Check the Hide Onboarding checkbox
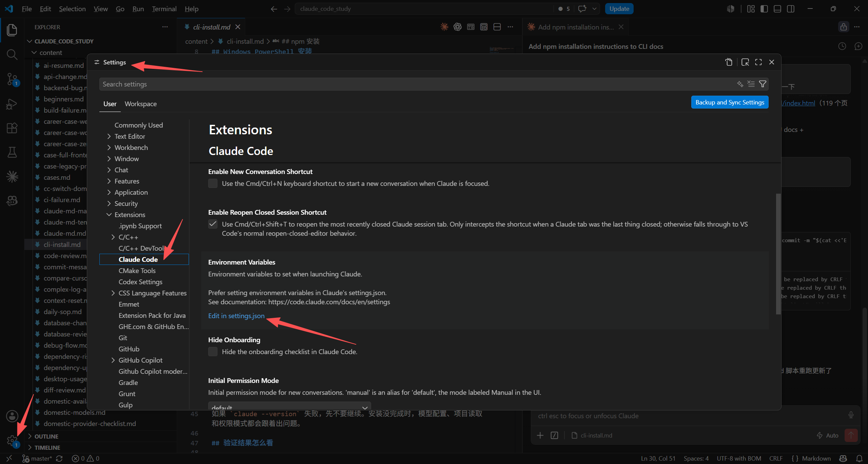Screen dimensions: 868x464 pyautogui.click(x=213, y=351)
